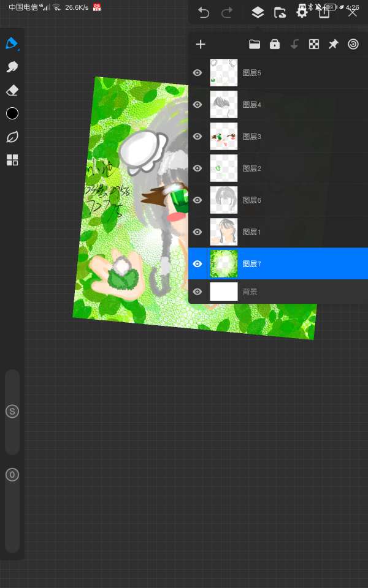This screenshot has height=588, width=368.
Task: Toggle visibility of layer 图层3
Action: tap(197, 137)
